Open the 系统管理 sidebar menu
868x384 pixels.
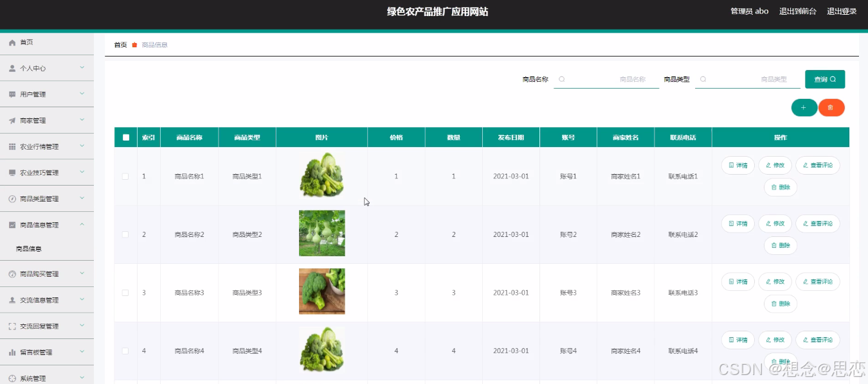tap(47, 378)
